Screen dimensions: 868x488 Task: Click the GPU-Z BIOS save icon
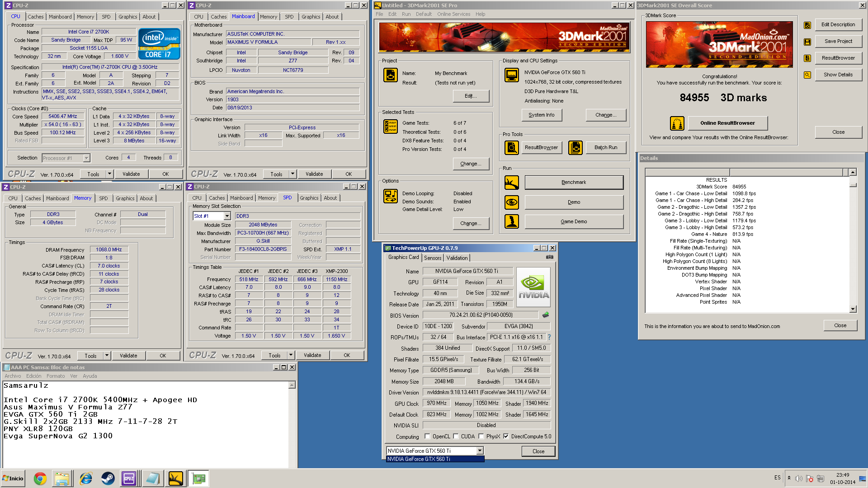(546, 315)
